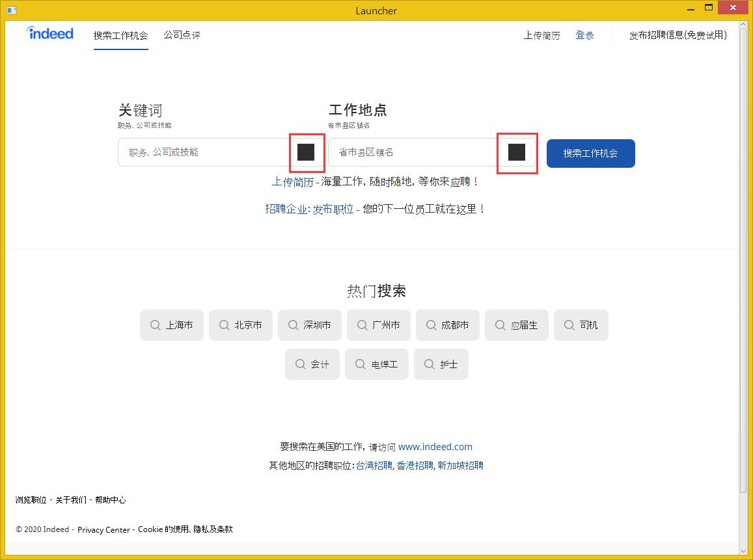Screen dimensions: 753x560
Task: Choose the 深圳市 popular search
Action: (x=310, y=325)
